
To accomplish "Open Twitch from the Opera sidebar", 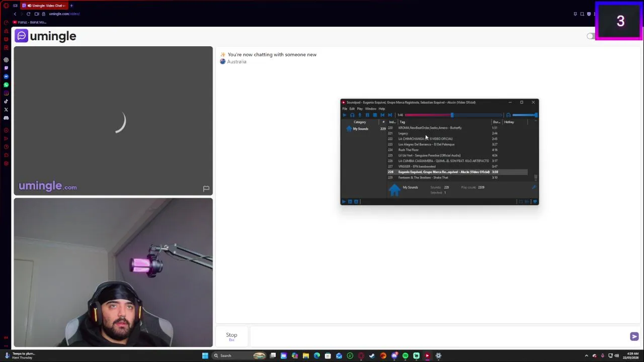I will pyautogui.click(x=6, y=68).
